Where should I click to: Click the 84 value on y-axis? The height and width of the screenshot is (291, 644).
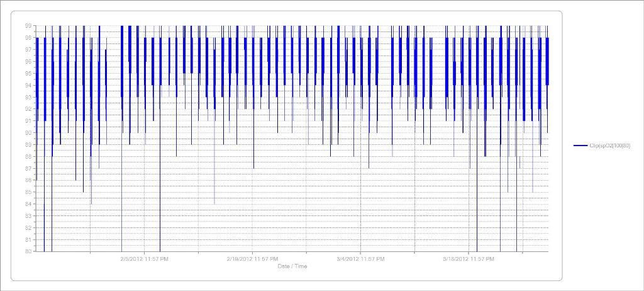coord(28,204)
